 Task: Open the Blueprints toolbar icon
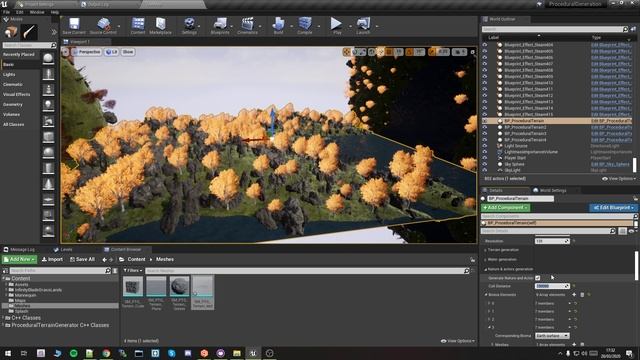[x=220, y=26]
